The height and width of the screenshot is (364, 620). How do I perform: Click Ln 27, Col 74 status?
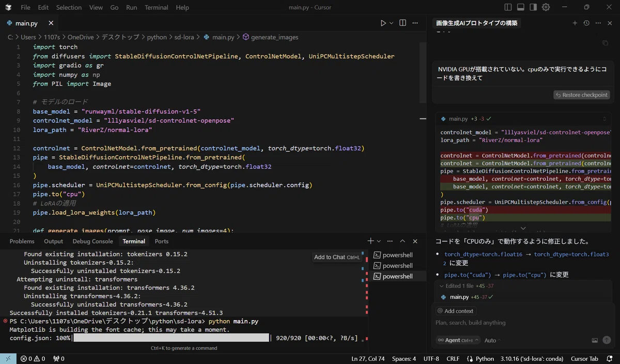click(368, 358)
